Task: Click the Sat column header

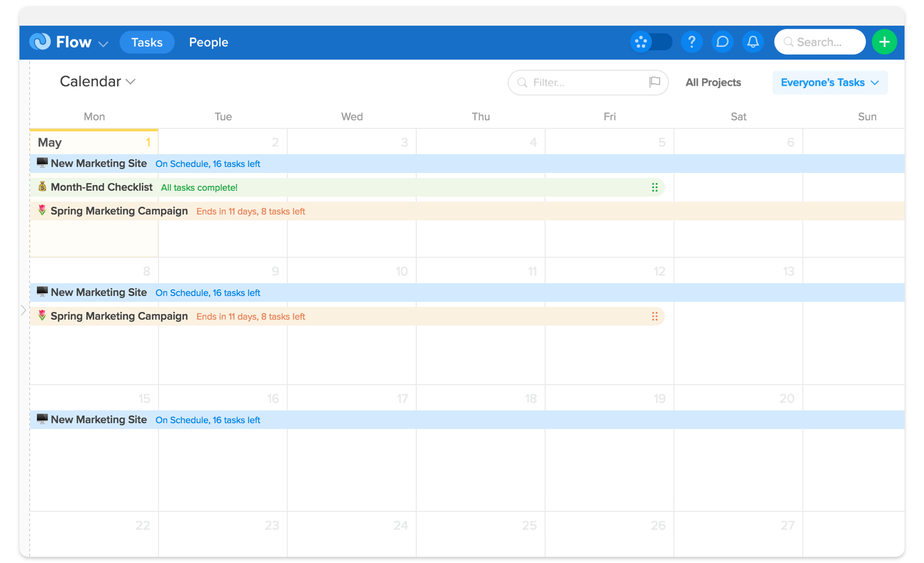Action: [738, 117]
